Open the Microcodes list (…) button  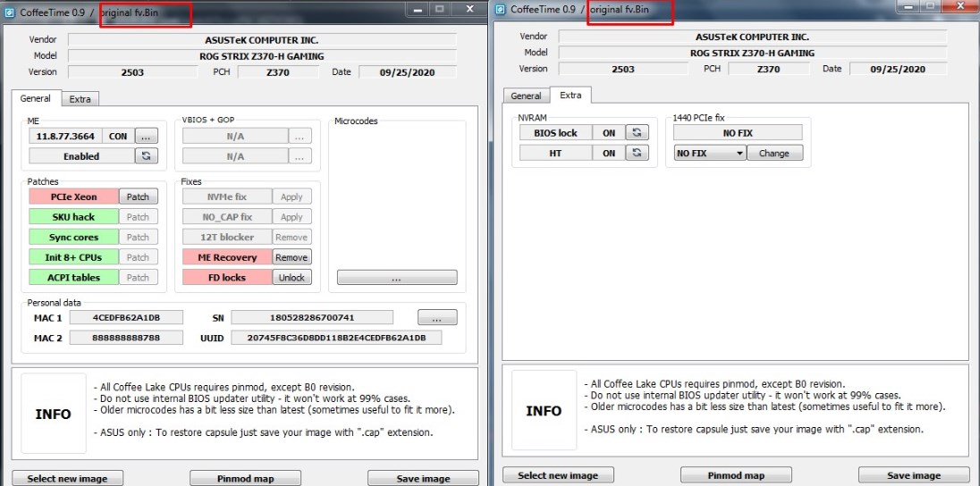pyautogui.click(x=396, y=278)
